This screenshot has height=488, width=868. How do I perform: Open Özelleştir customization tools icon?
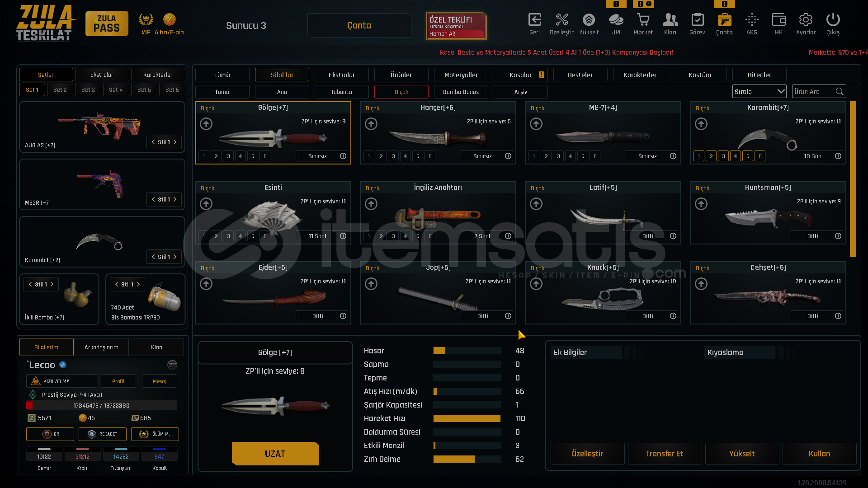[x=561, y=20]
